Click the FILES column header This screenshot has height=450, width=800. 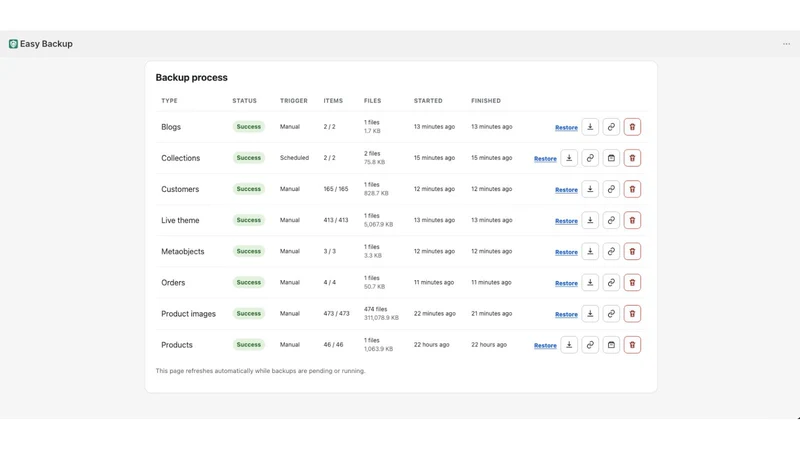tap(372, 101)
